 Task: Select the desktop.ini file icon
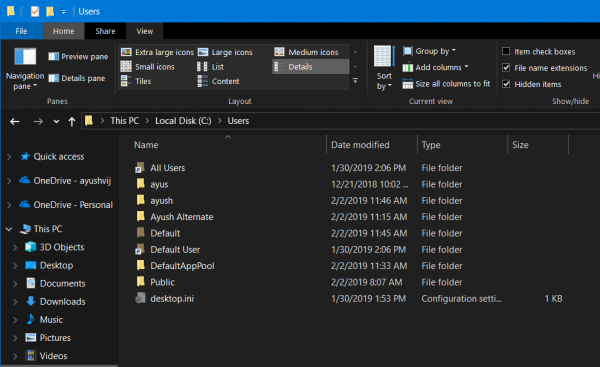(140, 298)
